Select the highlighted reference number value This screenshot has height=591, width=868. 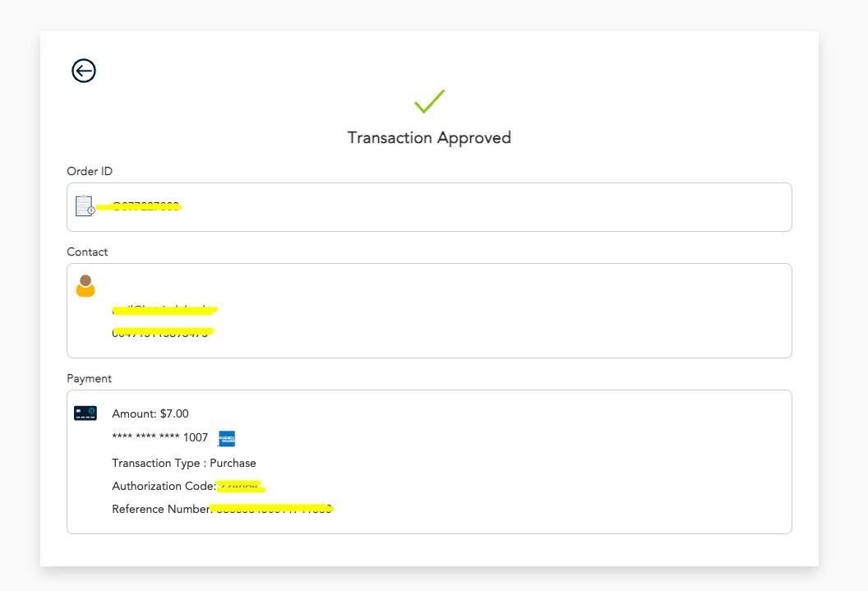(272, 509)
